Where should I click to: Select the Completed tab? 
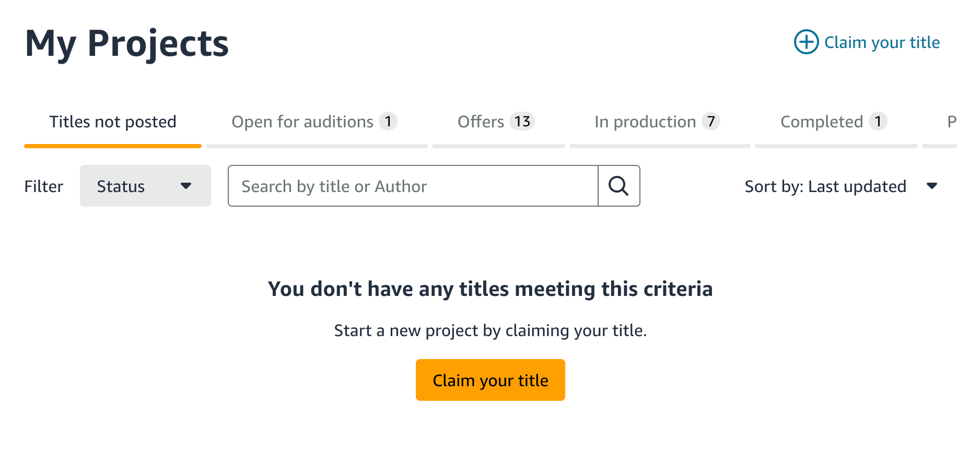pyautogui.click(x=836, y=125)
